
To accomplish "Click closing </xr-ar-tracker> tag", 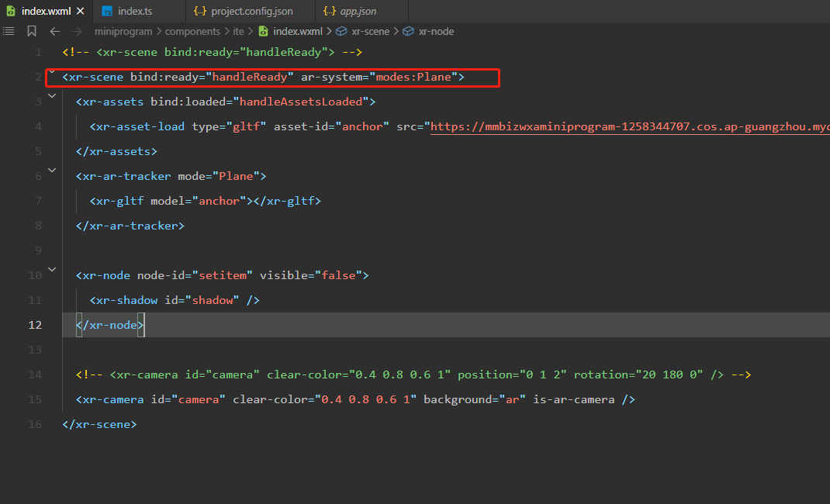I will (130, 226).
